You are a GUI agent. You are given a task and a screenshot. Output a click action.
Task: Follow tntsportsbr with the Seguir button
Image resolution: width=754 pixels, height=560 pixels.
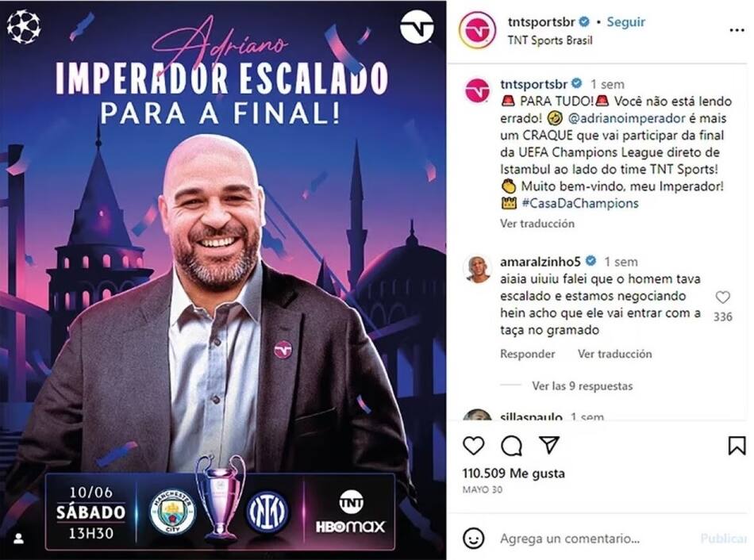pos(625,21)
